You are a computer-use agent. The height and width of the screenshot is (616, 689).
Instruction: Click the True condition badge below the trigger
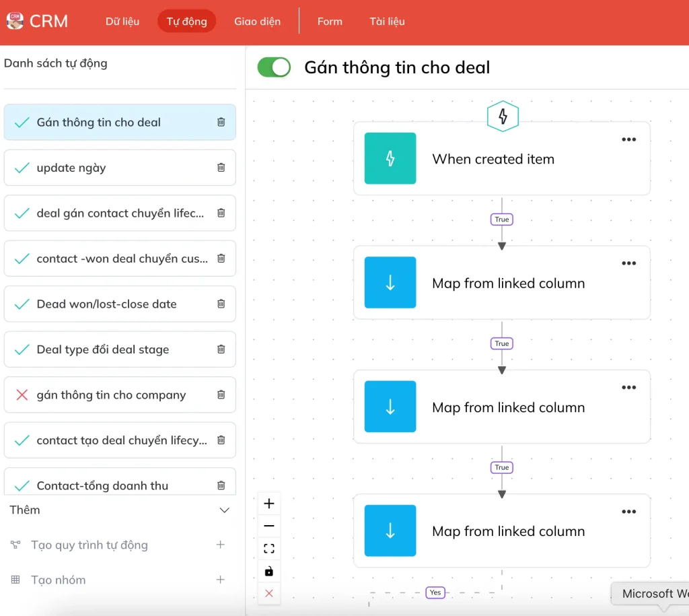[x=501, y=219]
